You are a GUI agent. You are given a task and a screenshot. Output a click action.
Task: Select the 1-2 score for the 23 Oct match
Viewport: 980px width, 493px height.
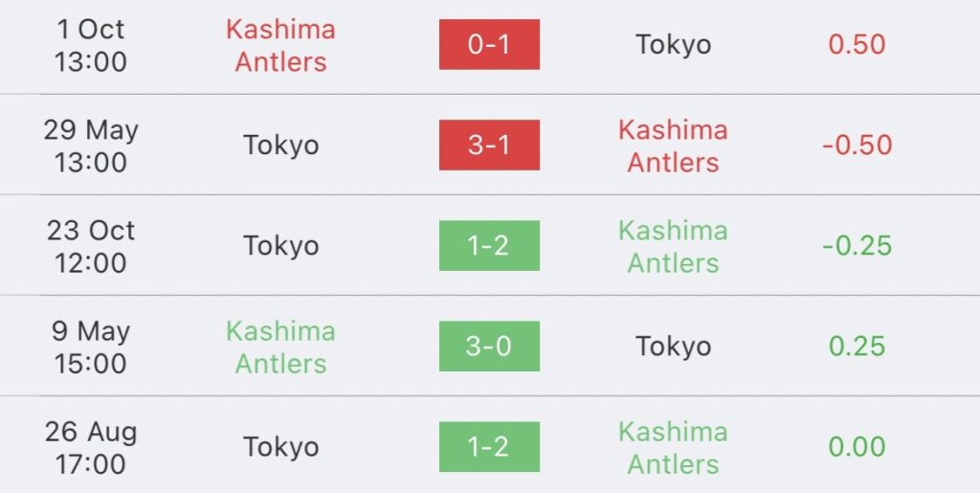489,246
